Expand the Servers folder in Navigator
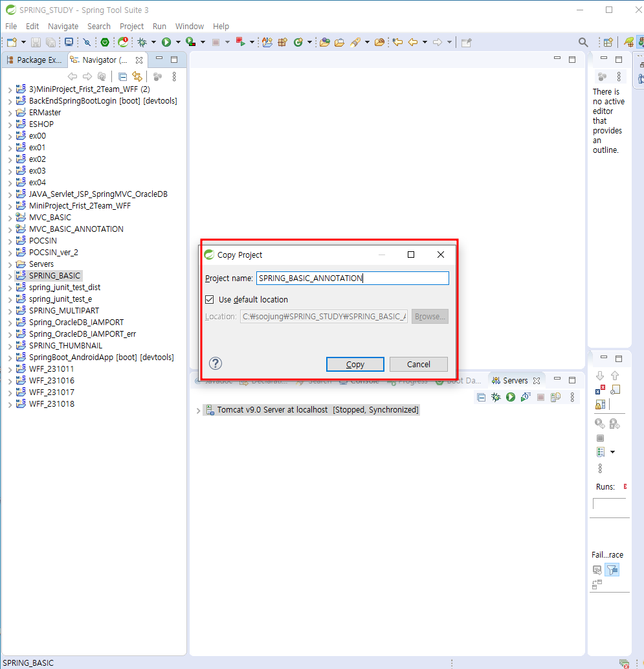The width and height of the screenshot is (644, 669). point(10,265)
